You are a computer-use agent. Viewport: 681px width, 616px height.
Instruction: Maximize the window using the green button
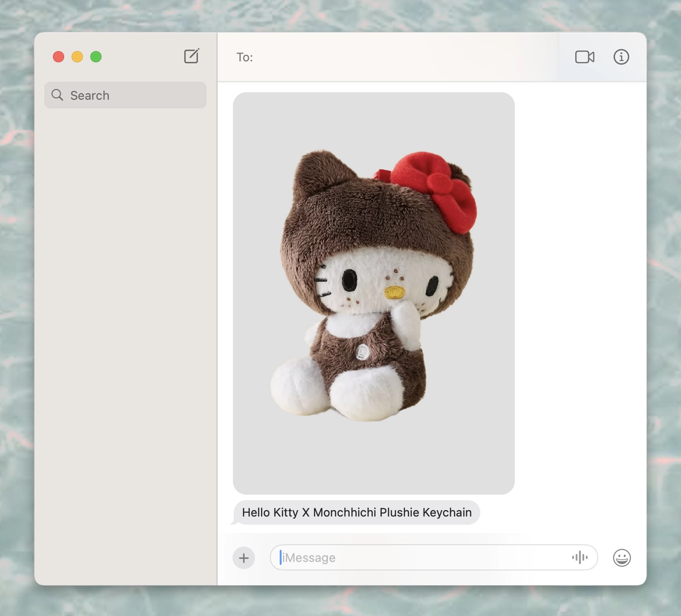96,57
